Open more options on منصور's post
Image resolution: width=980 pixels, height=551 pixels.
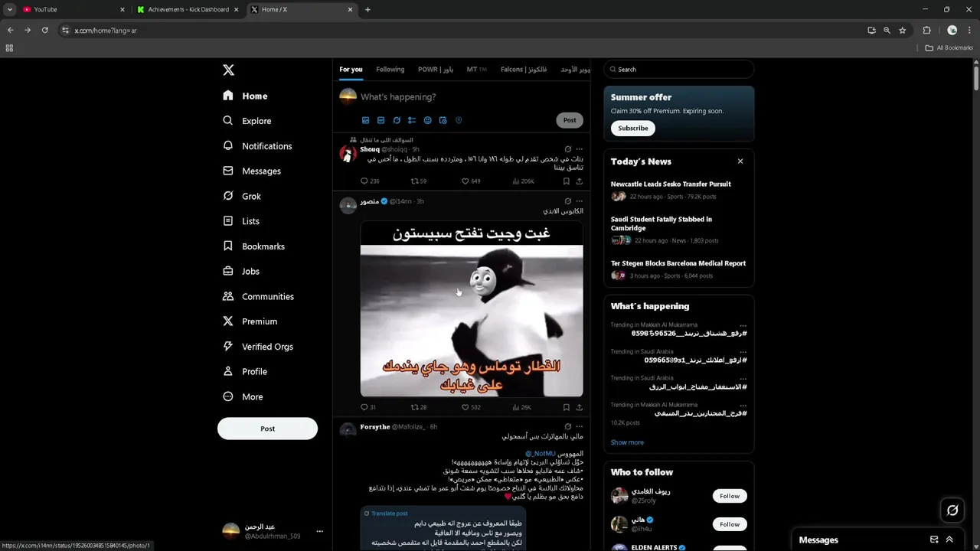[x=579, y=201]
